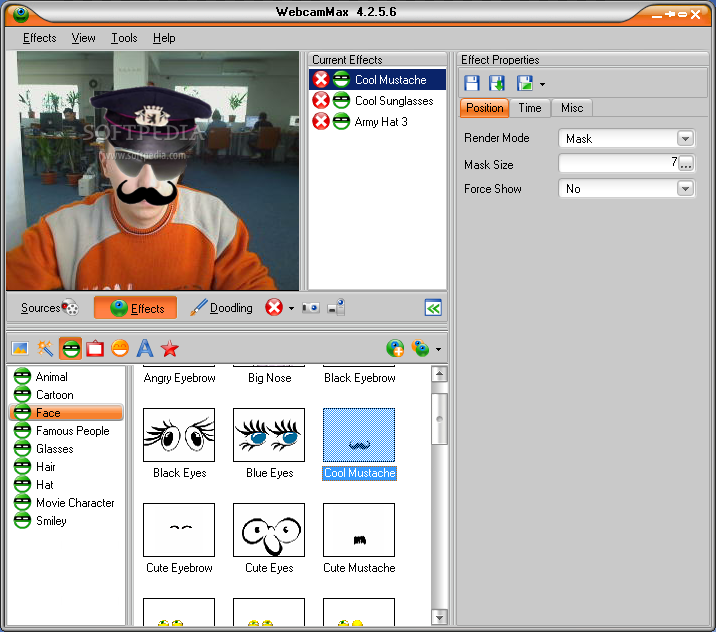Image resolution: width=716 pixels, height=632 pixels.
Task: Switch to the Time tab
Action: pos(530,108)
